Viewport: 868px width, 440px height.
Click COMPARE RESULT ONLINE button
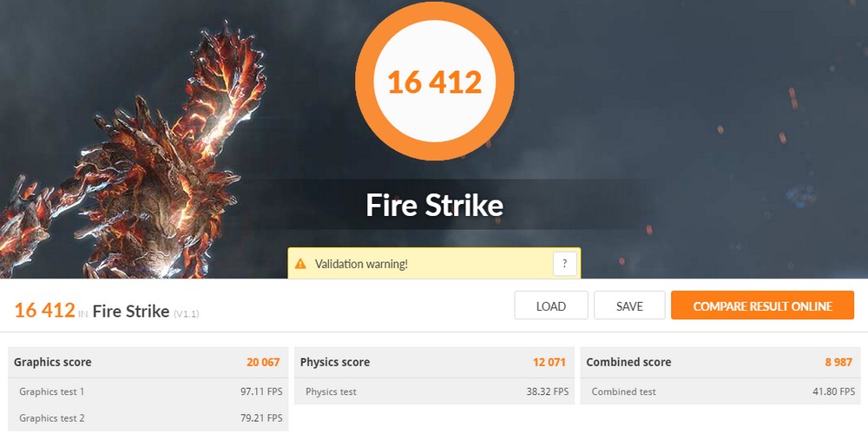tap(762, 305)
